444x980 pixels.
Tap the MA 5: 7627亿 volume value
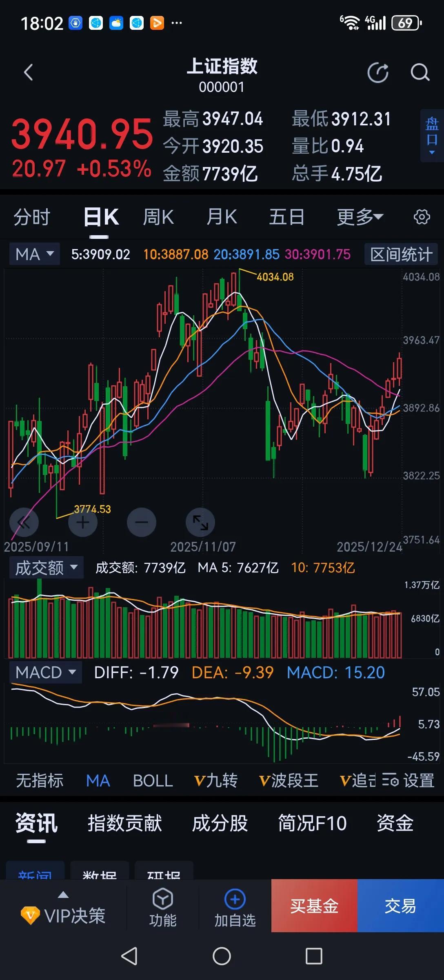pos(238,568)
